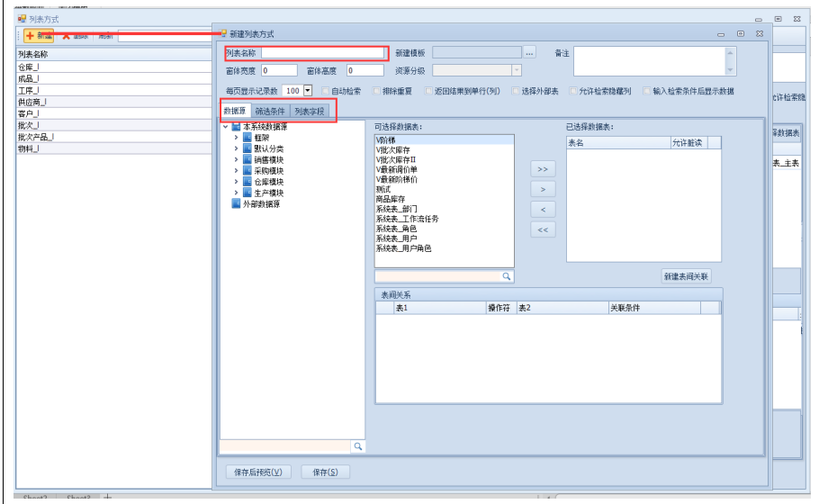This screenshot has width=819, height=504.
Task: Close the 新建列表方式 dialog
Action: coord(760,33)
